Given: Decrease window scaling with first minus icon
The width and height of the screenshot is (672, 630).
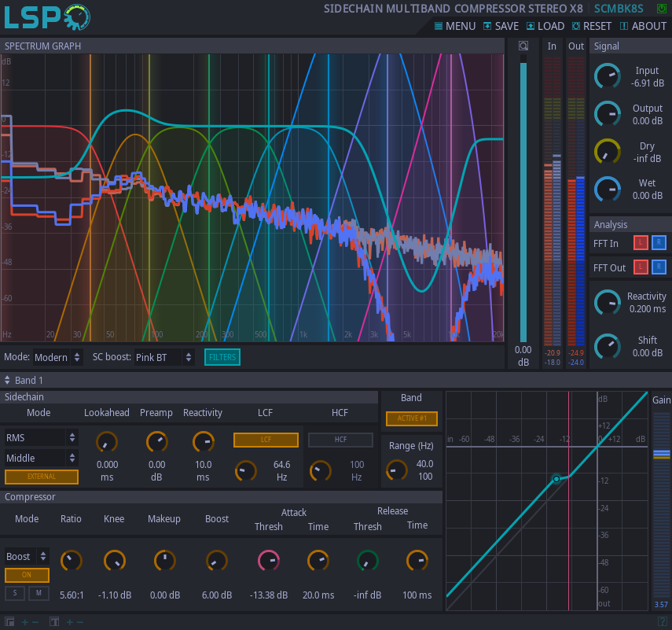Looking at the screenshot, I should [x=35, y=622].
